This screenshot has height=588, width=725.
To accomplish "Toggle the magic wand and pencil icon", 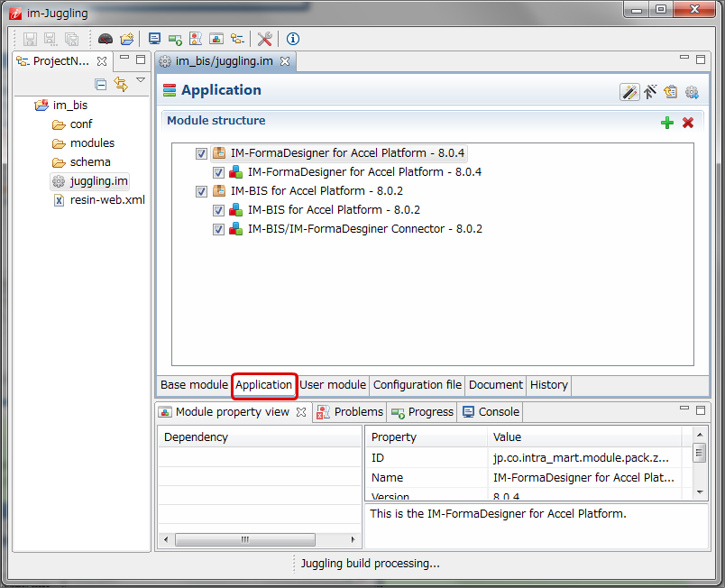I will pyautogui.click(x=629, y=92).
